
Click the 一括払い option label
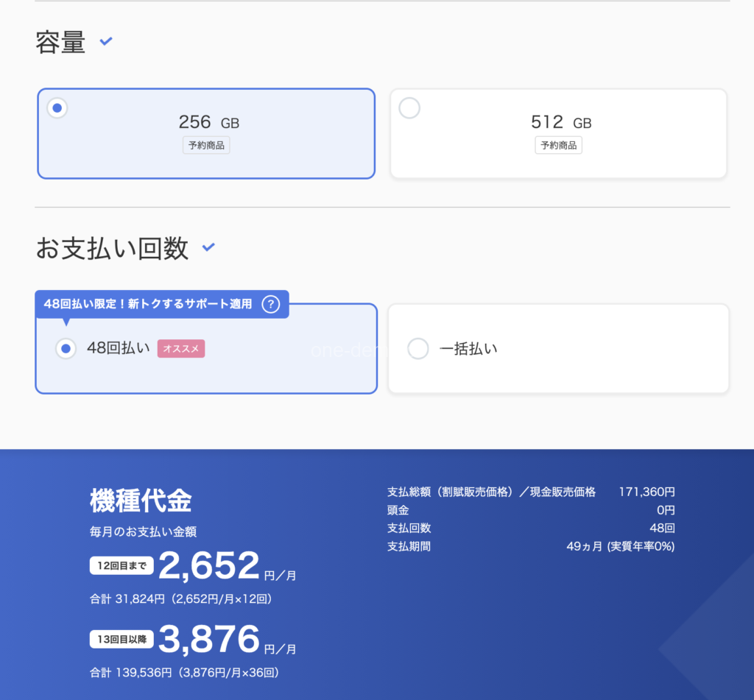click(468, 349)
